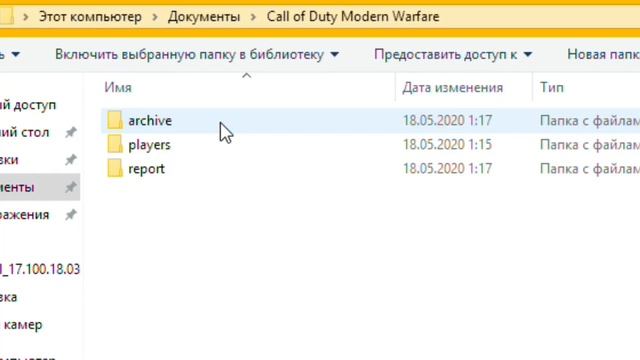Select '_17.100.18.03' item in navigation pane
This screenshot has height=360, width=640.
pyautogui.click(x=40, y=269)
